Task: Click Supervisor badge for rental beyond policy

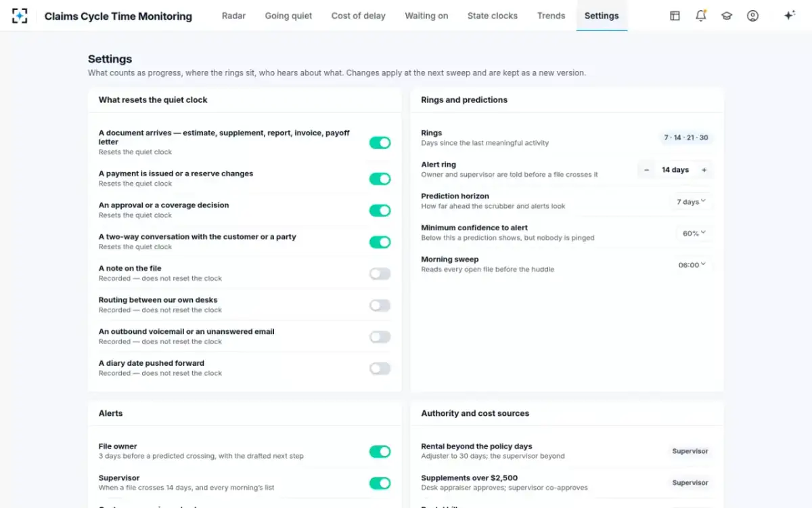Action: coord(690,451)
